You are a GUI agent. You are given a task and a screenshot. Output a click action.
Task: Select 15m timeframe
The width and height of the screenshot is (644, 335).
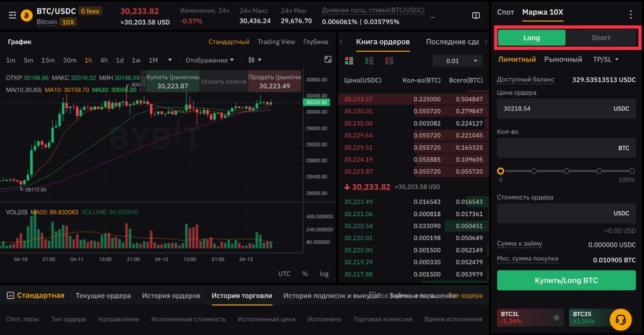[48, 60]
